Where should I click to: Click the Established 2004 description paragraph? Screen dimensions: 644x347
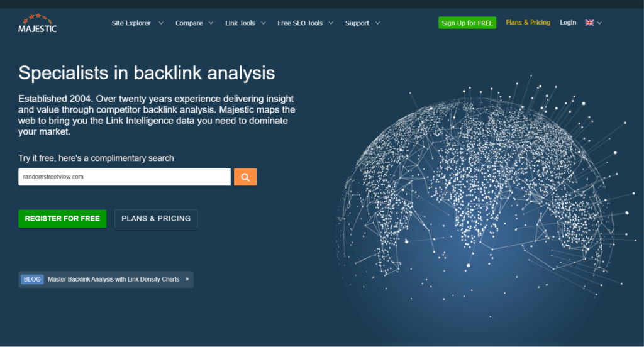coord(157,115)
